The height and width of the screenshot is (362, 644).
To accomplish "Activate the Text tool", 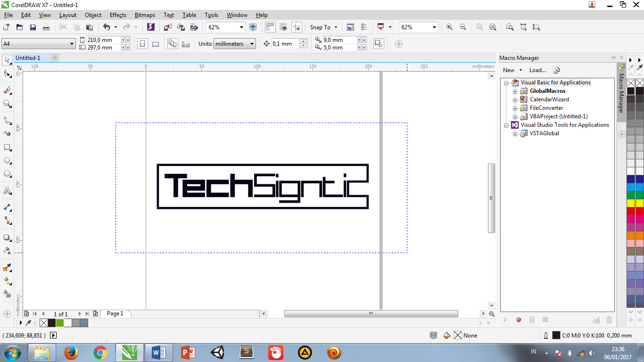I will [7, 190].
